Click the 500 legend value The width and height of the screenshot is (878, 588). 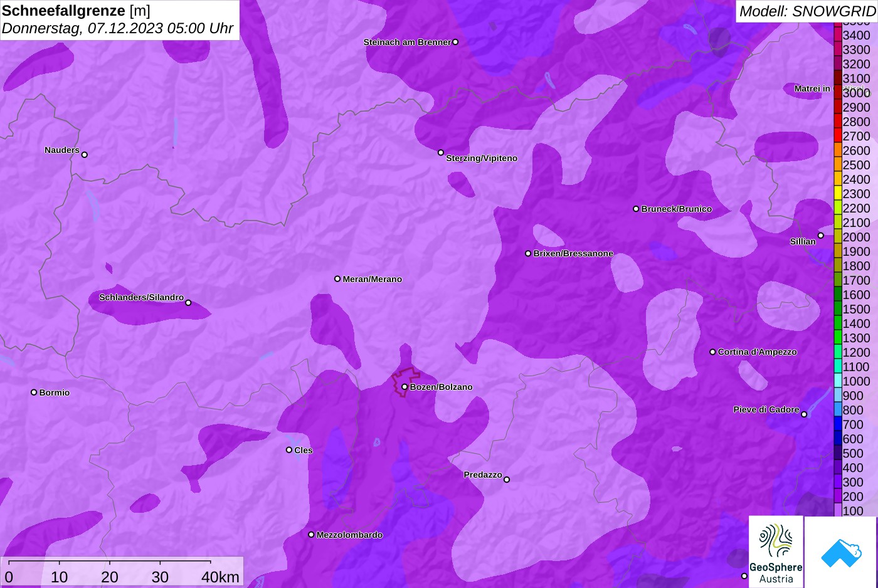pos(853,453)
